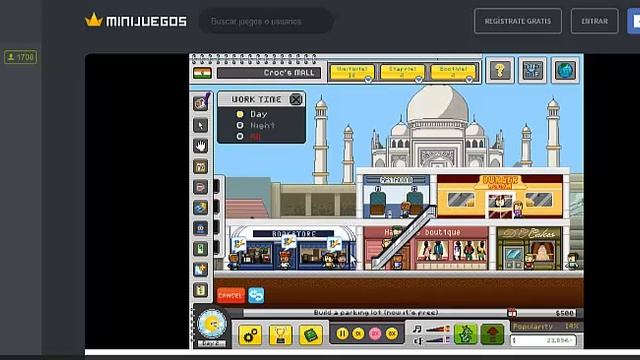This screenshot has height=360, width=640.
Task: Open the green book button
Action: (x=311, y=335)
